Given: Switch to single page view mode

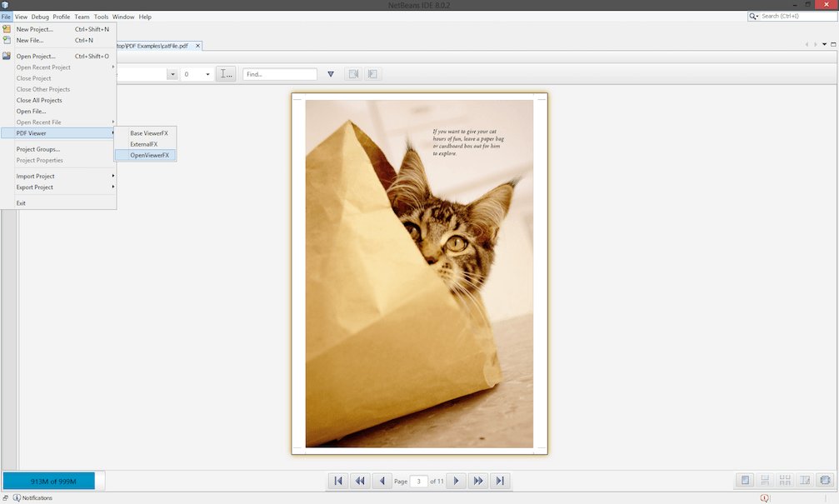Looking at the screenshot, I should coord(745,481).
